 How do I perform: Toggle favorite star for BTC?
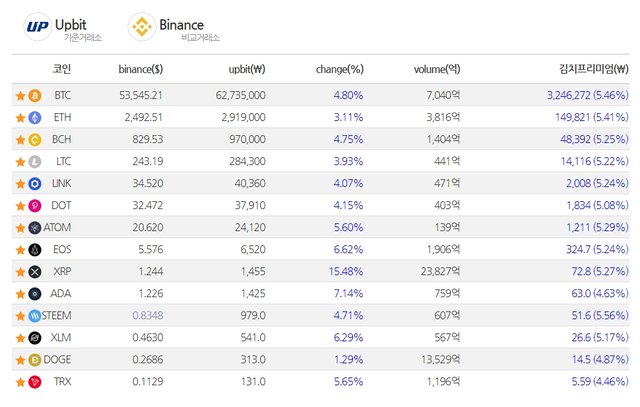(x=20, y=96)
